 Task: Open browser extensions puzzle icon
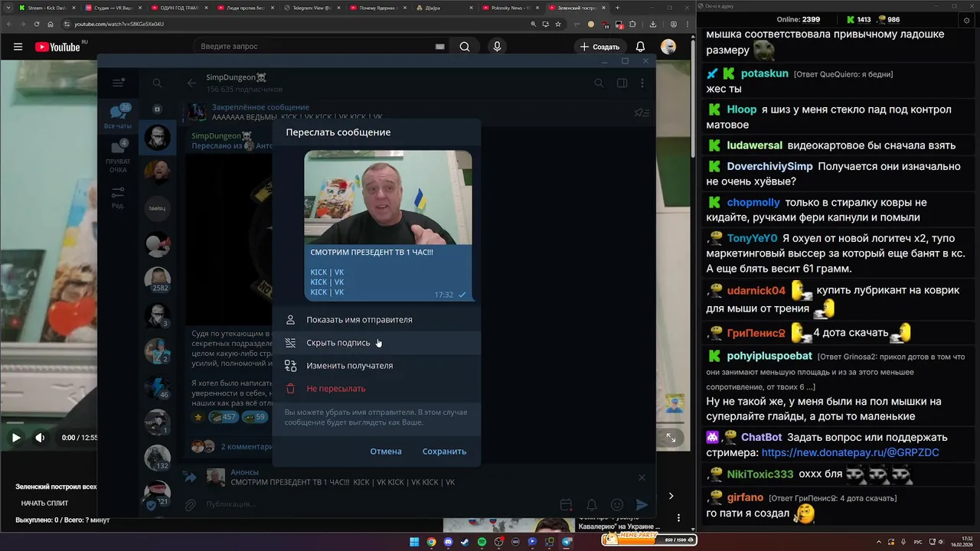[632, 24]
